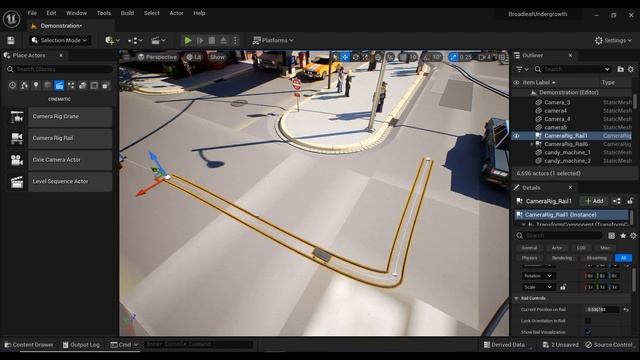
Task: Click Add component button in Details
Action: click(594, 201)
